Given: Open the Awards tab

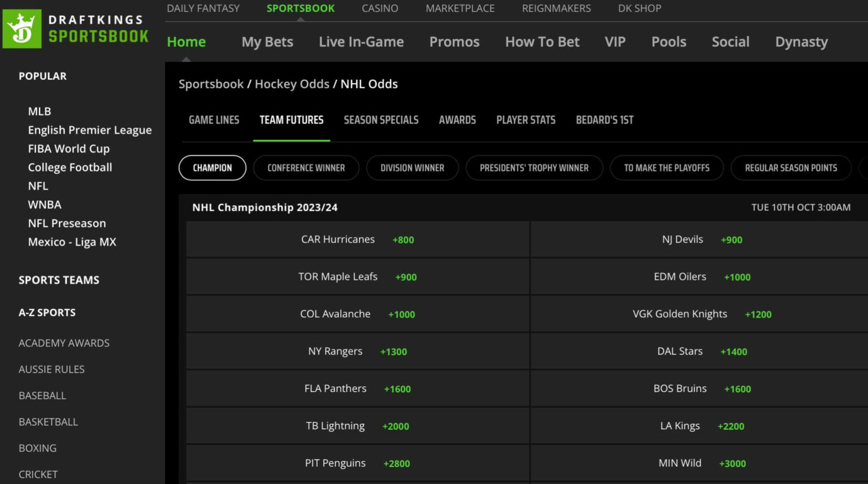Looking at the screenshot, I should [x=457, y=120].
